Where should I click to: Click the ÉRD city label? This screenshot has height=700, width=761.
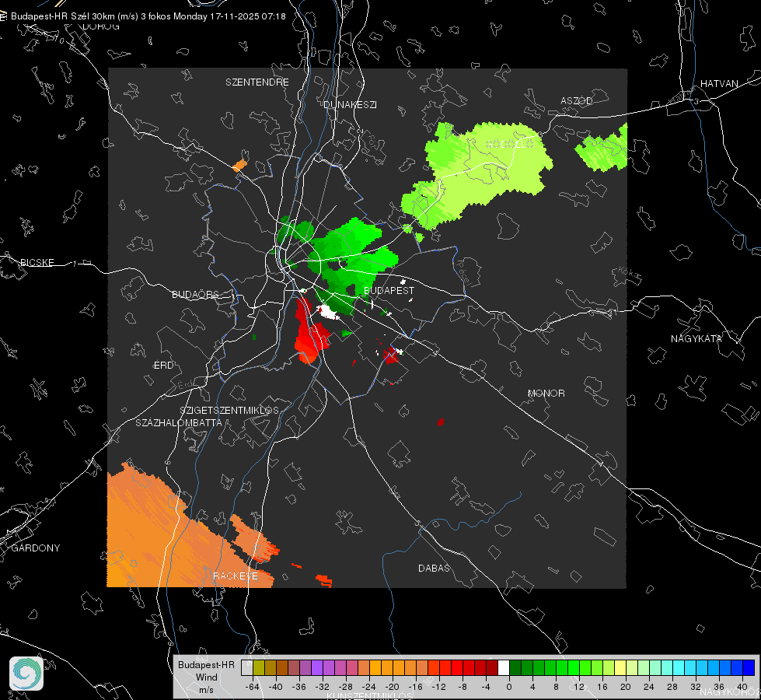[x=163, y=366]
